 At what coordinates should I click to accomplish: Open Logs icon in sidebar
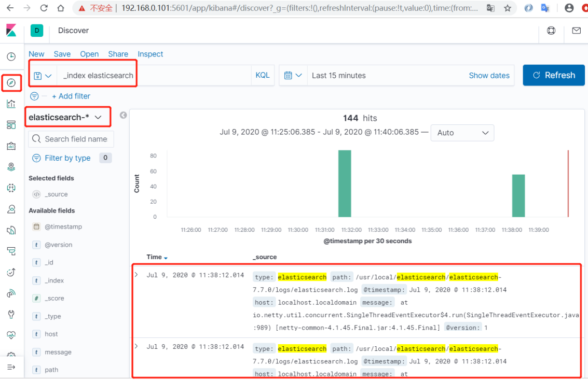[x=11, y=230]
